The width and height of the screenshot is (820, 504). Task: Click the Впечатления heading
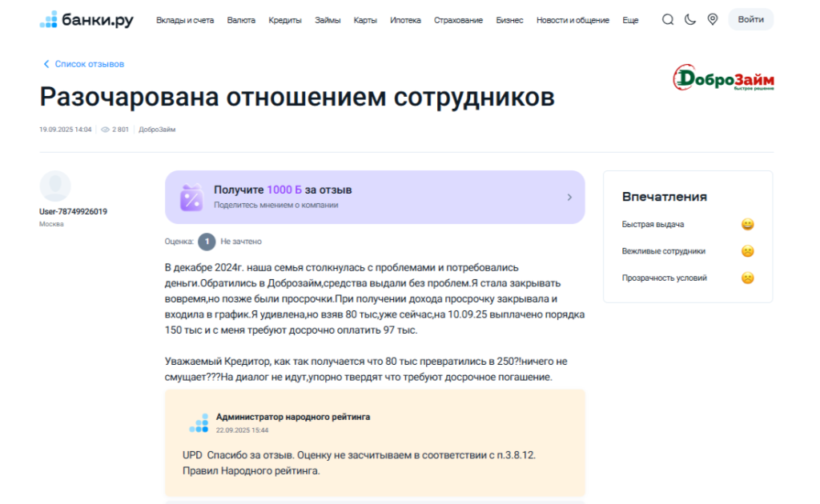coord(664,197)
